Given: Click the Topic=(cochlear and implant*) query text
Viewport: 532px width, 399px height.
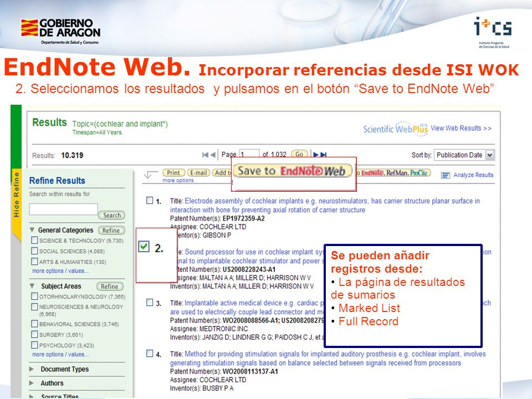Looking at the screenshot, I should point(120,124).
